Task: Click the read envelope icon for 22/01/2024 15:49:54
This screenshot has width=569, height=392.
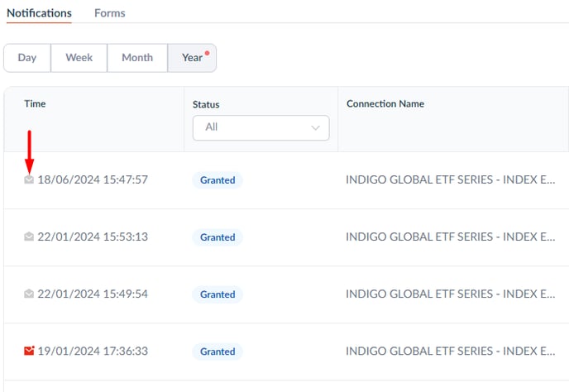Action: tap(29, 294)
